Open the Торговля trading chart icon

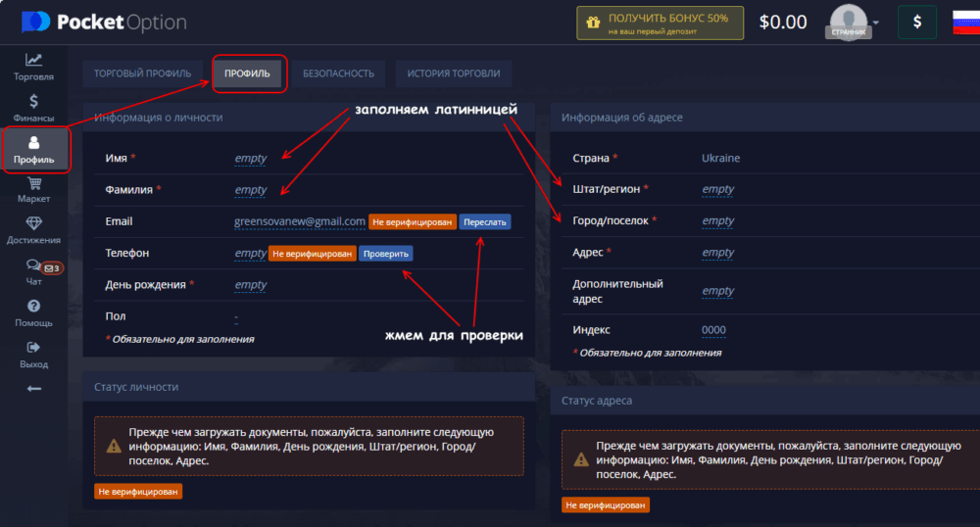(33, 60)
